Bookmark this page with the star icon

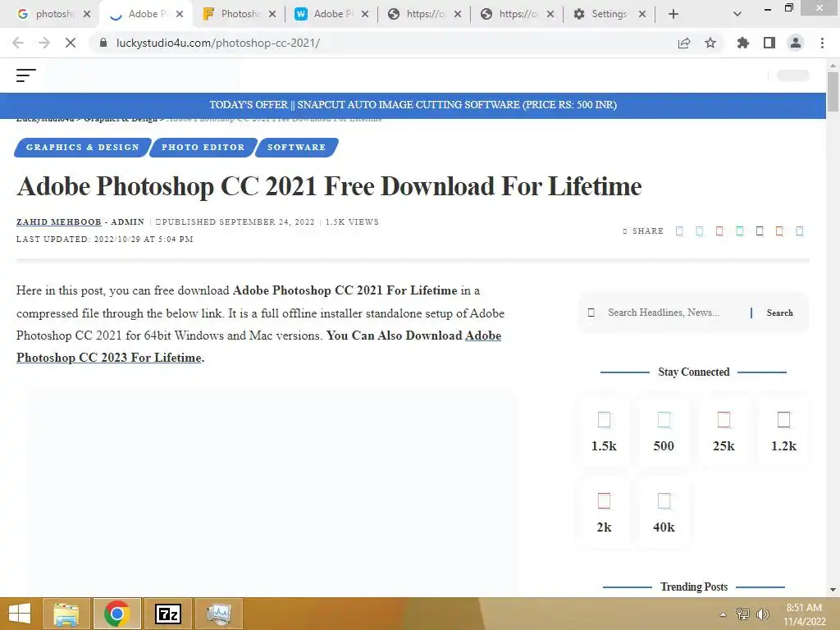[x=710, y=43]
